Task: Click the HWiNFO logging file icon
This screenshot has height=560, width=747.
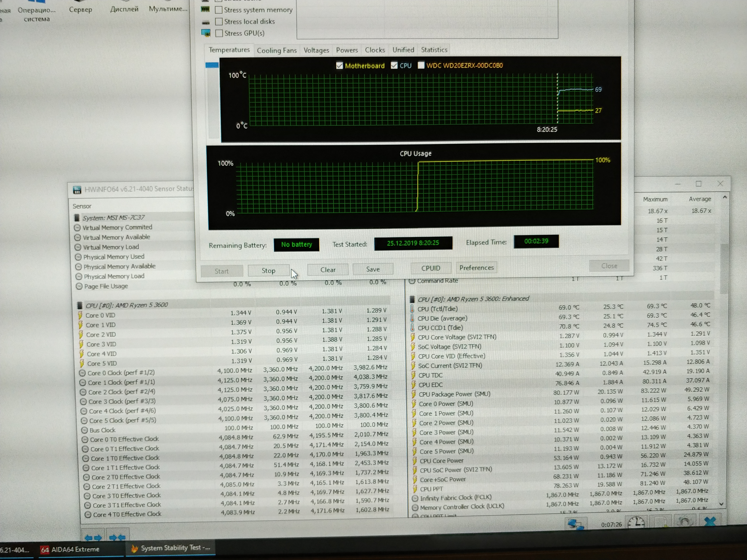Action: (661, 522)
